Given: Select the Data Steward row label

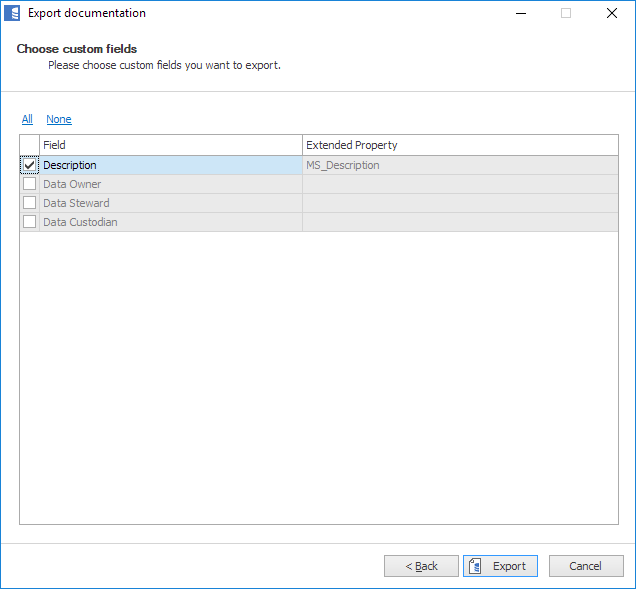Looking at the screenshot, I should click(76, 203).
